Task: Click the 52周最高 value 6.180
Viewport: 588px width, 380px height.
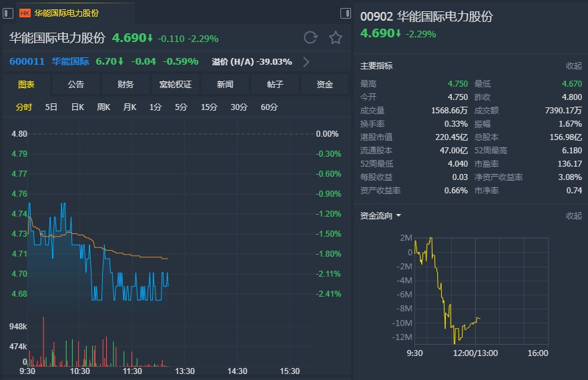Action: click(571, 151)
